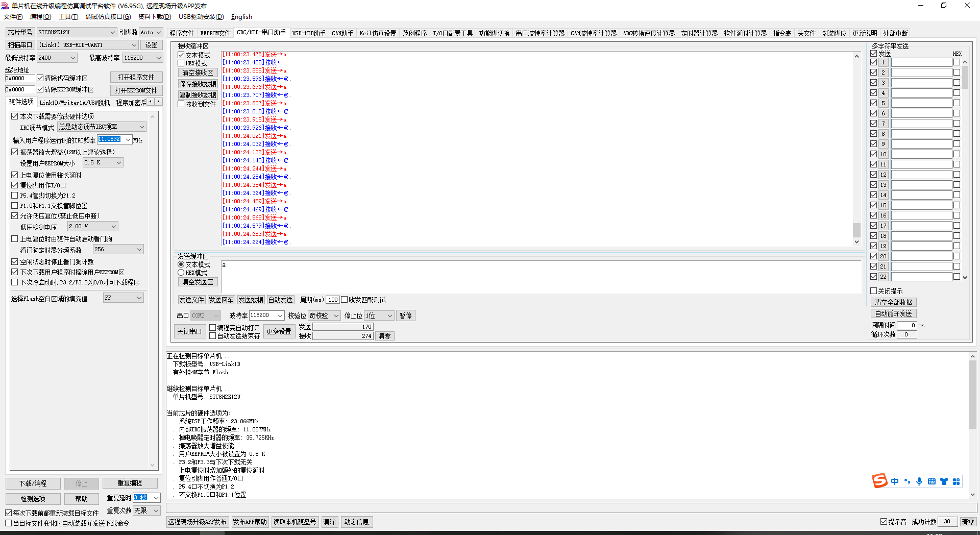Image resolution: width=980 pixels, height=535 pixels.
Task: Switch to 程序文件 tab
Action: pyautogui.click(x=182, y=33)
